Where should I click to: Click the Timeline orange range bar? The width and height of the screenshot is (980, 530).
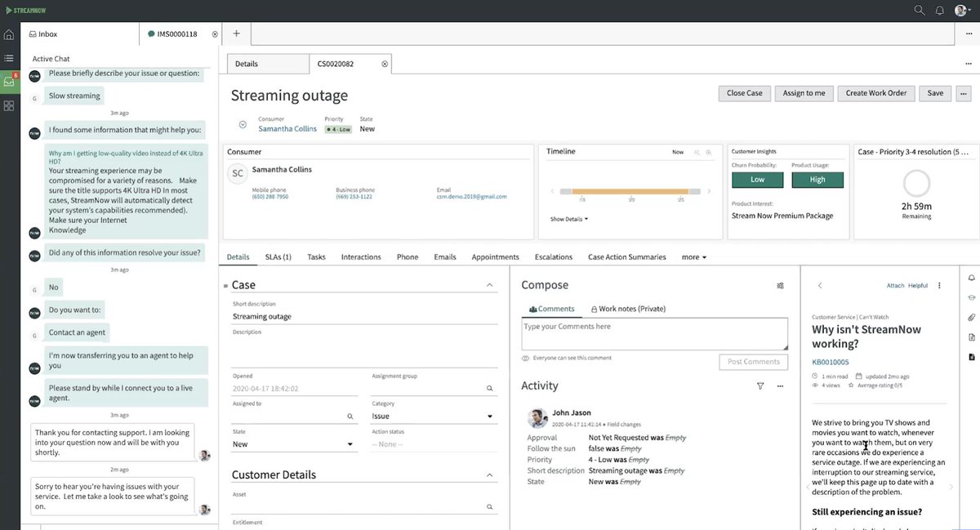point(630,192)
